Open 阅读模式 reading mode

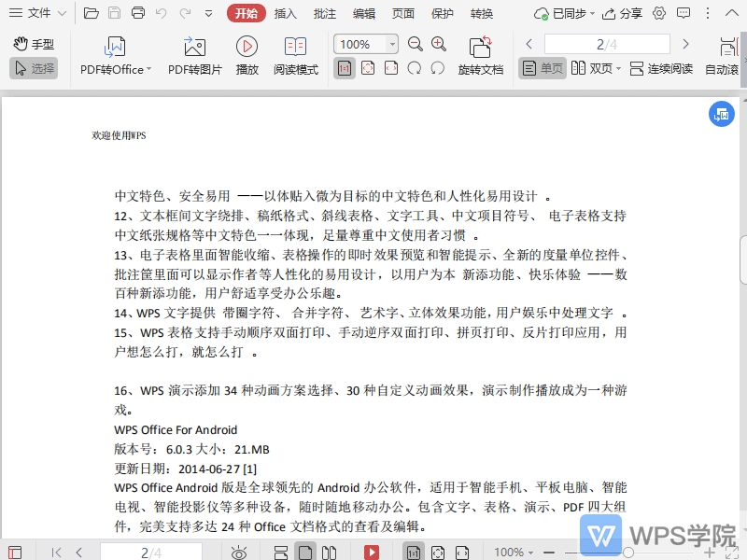point(295,47)
